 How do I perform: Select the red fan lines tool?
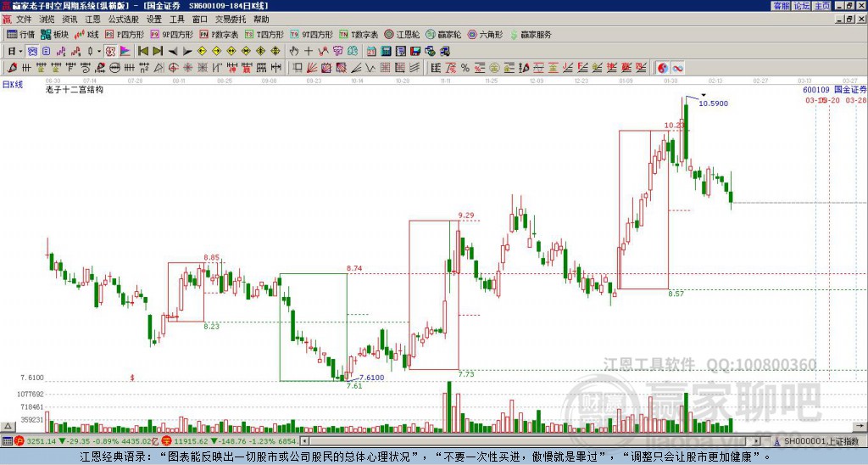tap(312, 68)
